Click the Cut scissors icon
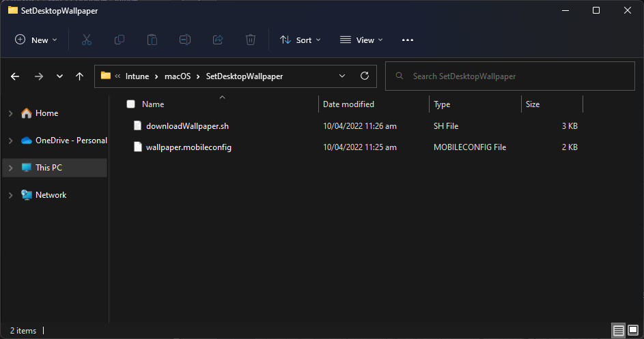644x339 pixels. 86,40
